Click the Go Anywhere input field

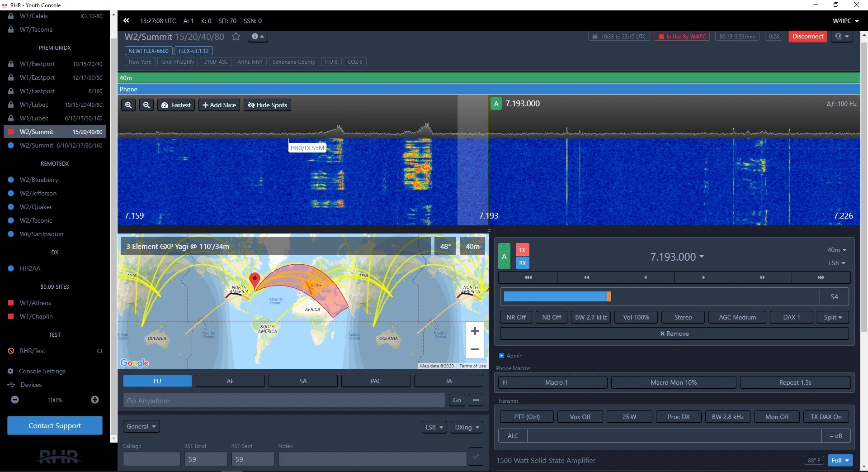284,400
